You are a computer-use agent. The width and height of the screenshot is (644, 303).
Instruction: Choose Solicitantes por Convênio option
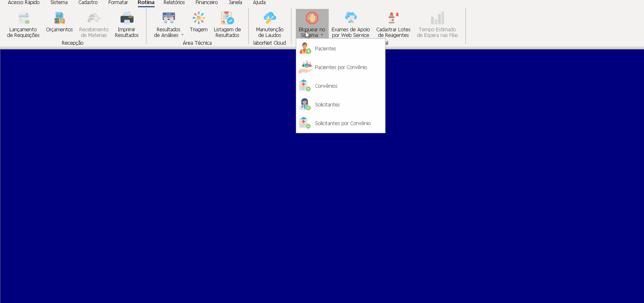pos(342,123)
